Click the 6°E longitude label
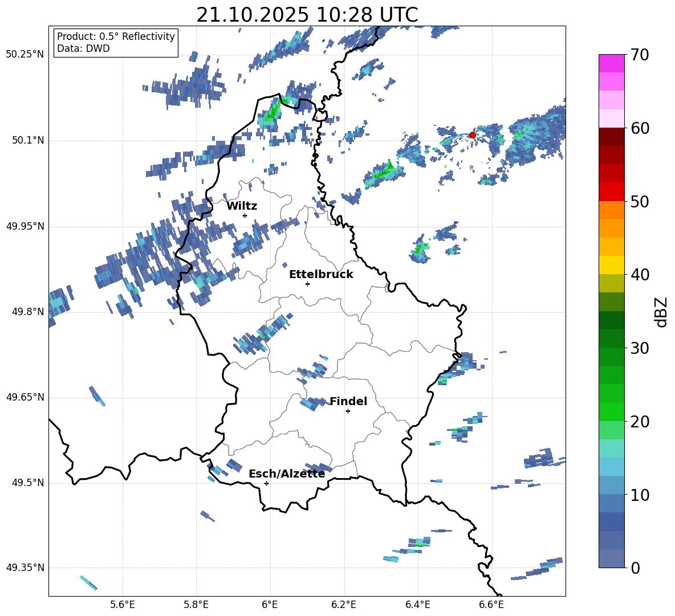 tap(270, 605)
